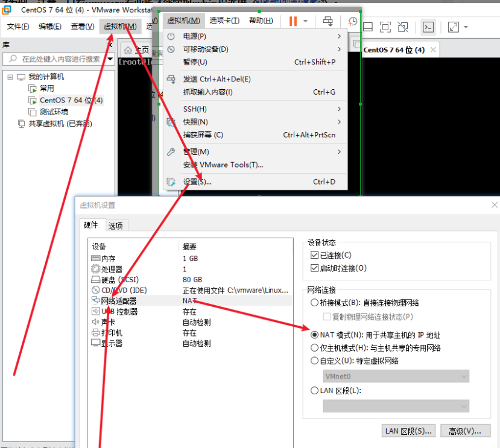Click the settings icon beside 设置(S)...
Image resolution: width=500 pixels, height=448 pixels.
(171, 182)
